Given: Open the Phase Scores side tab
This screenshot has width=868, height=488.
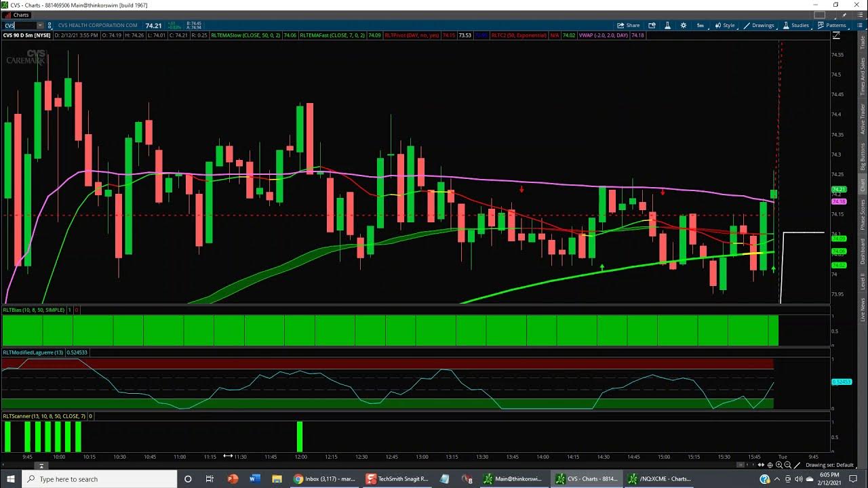Looking at the screenshot, I should tap(863, 215).
